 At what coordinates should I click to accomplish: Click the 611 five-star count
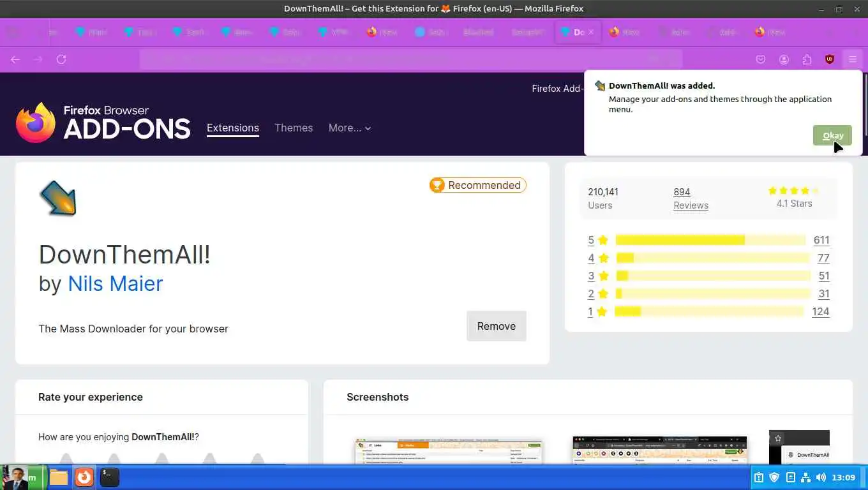[x=821, y=241]
